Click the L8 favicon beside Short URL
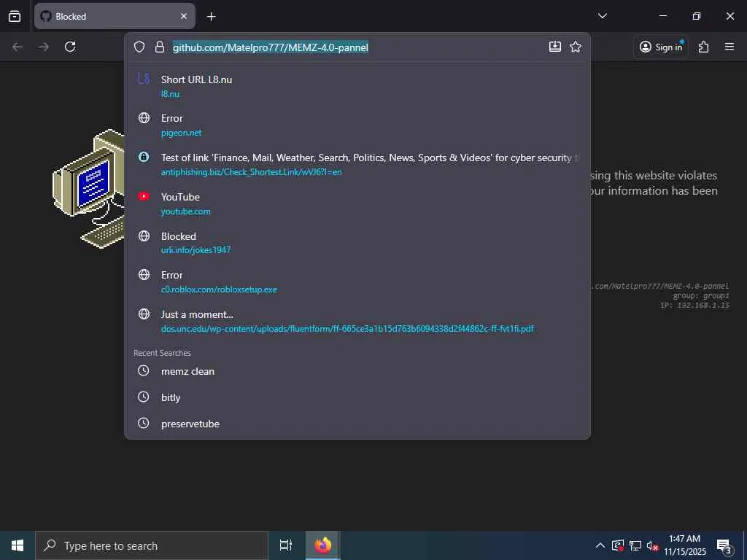 click(144, 79)
